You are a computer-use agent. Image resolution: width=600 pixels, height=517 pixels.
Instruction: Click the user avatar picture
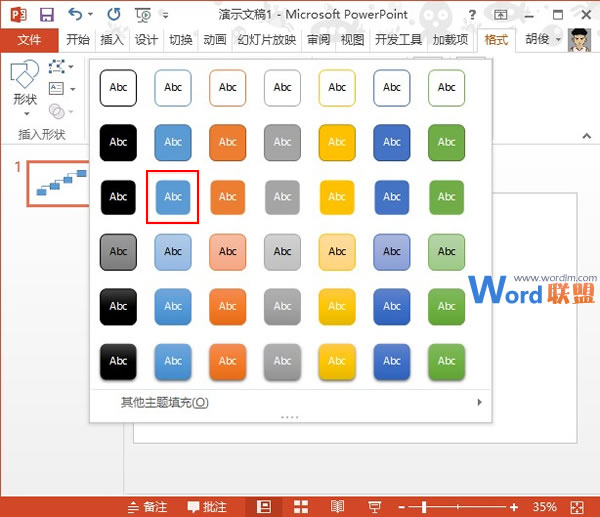[579, 40]
